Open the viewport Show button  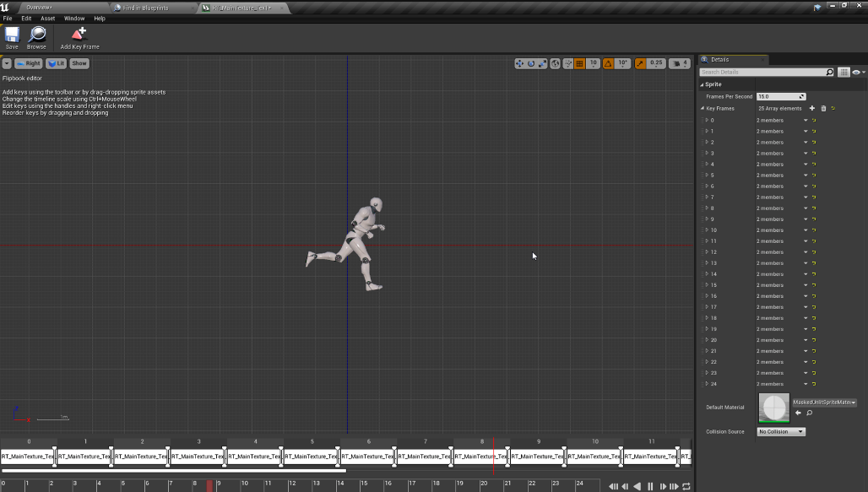(x=79, y=63)
